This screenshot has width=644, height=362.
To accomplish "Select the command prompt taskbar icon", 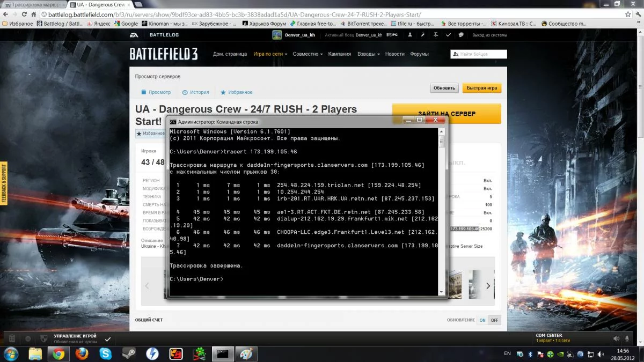I will click(223, 354).
